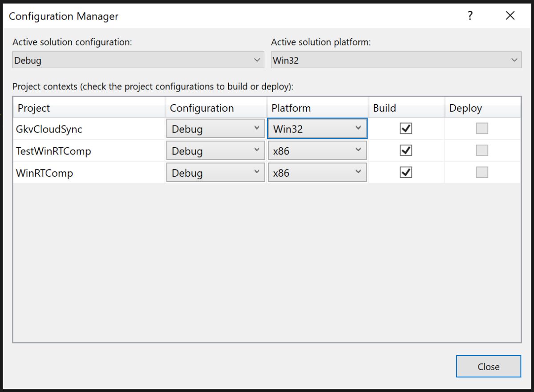Screen dimensions: 534x392
Task: Close the Configuration Manager with X
Action: (x=510, y=16)
